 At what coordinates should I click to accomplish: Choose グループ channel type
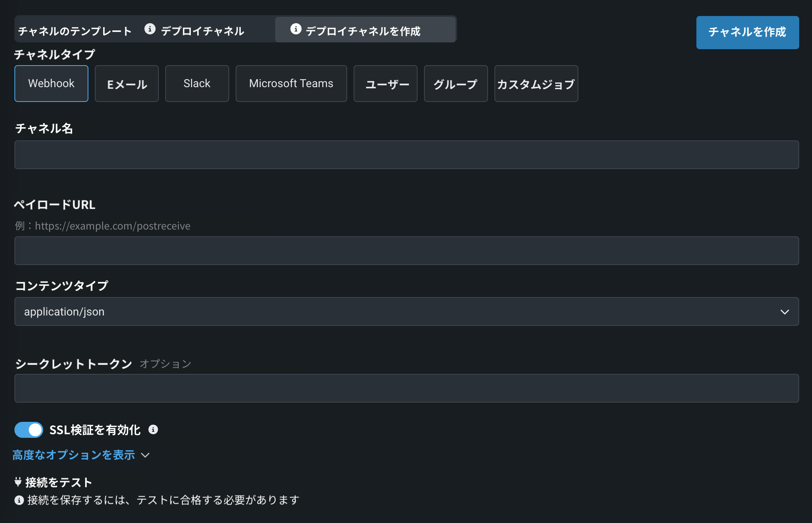point(456,84)
